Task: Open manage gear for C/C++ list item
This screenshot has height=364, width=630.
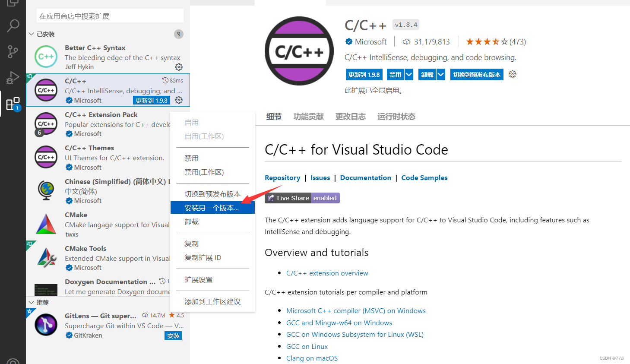Action: (179, 100)
